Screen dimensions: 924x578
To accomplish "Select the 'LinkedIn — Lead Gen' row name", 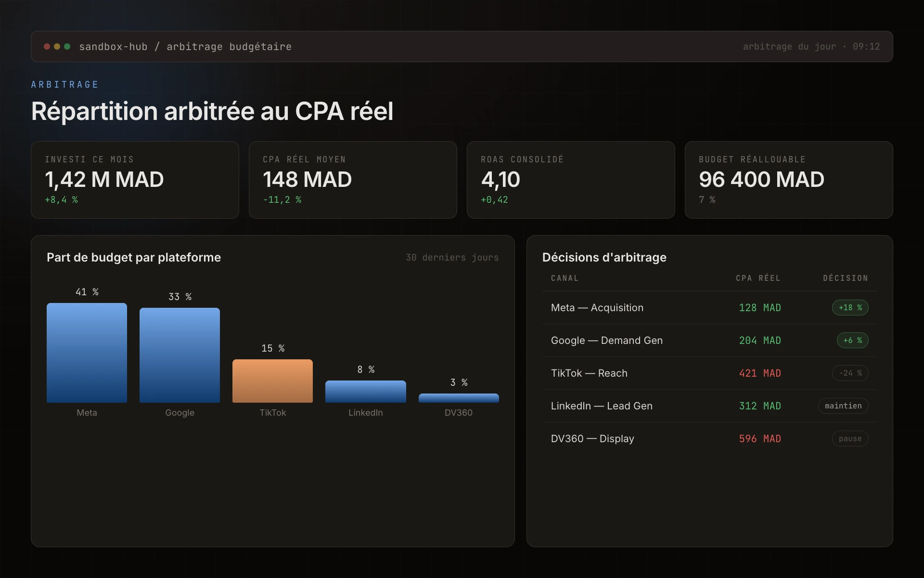I will coord(602,406).
